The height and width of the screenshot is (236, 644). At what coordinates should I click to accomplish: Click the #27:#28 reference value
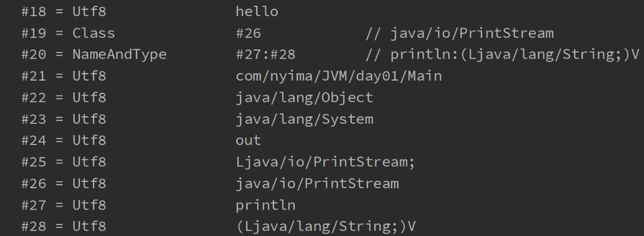266,54
